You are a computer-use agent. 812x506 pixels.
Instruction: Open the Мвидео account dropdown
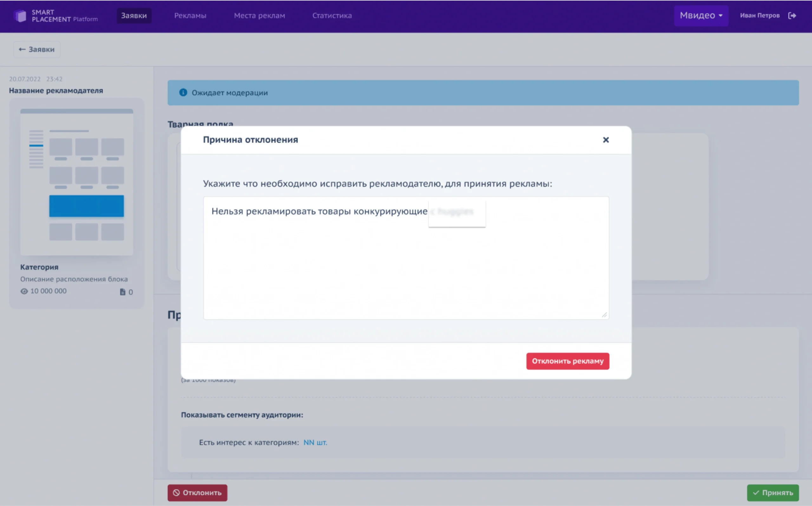pos(701,16)
